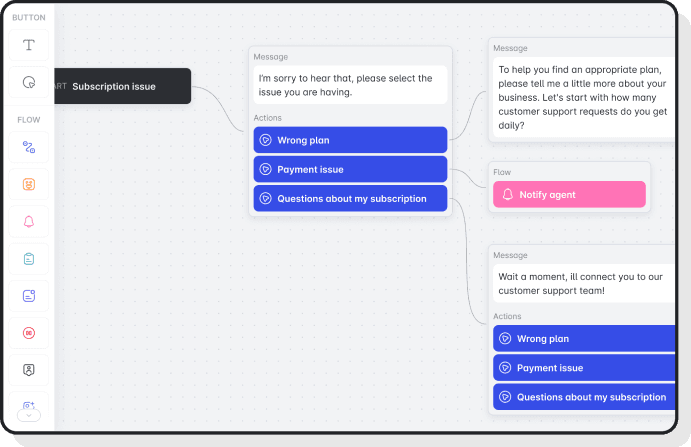Click "Payment issue" in the bottom-right node
The width and height of the screenshot is (691, 447).
[584, 367]
